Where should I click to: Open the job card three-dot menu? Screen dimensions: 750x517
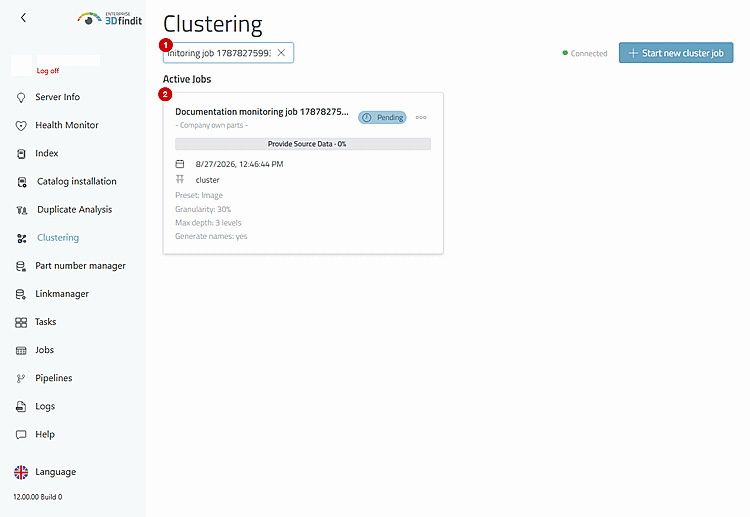(x=421, y=117)
